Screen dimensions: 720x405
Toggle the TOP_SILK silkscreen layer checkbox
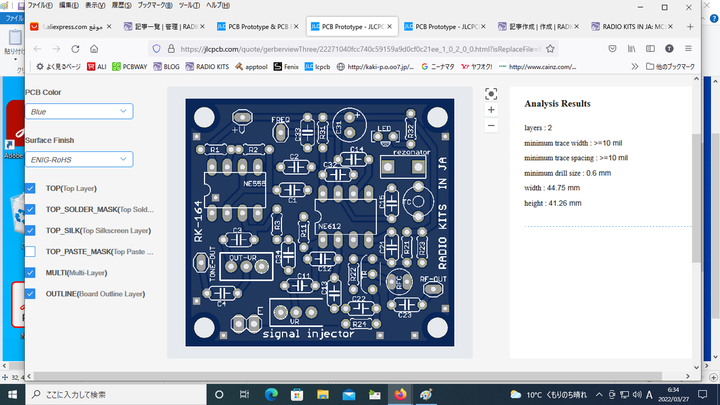pyautogui.click(x=30, y=231)
